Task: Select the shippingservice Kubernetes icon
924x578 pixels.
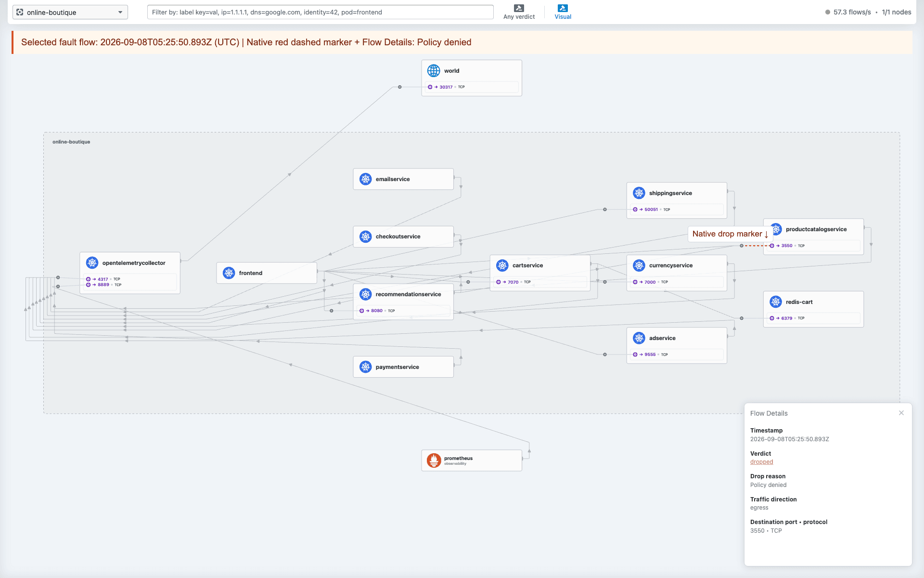Action: coord(639,193)
